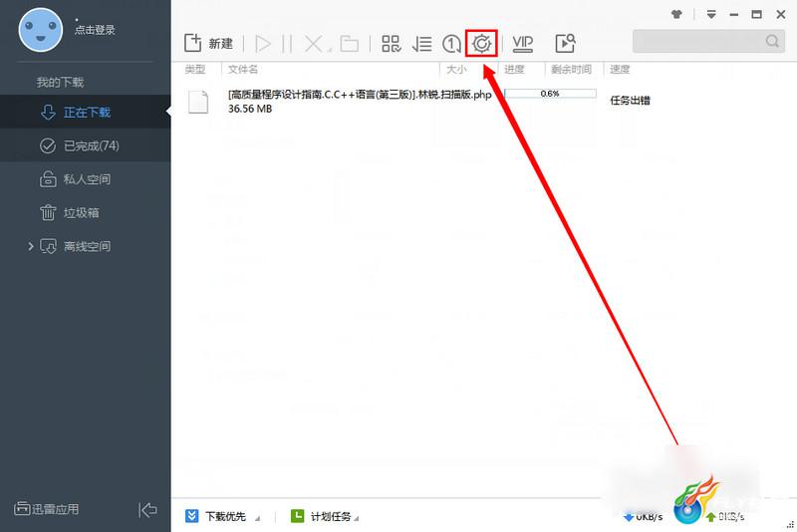797x532 pixels.
Task: Expand the 离线空间 chevron
Action: coord(31,246)
